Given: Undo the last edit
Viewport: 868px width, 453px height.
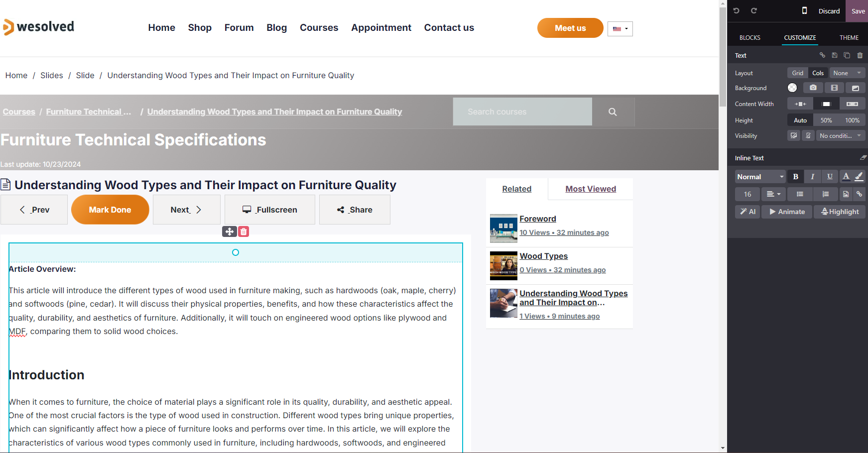Looking at the screenshot, I should [736, 10].
